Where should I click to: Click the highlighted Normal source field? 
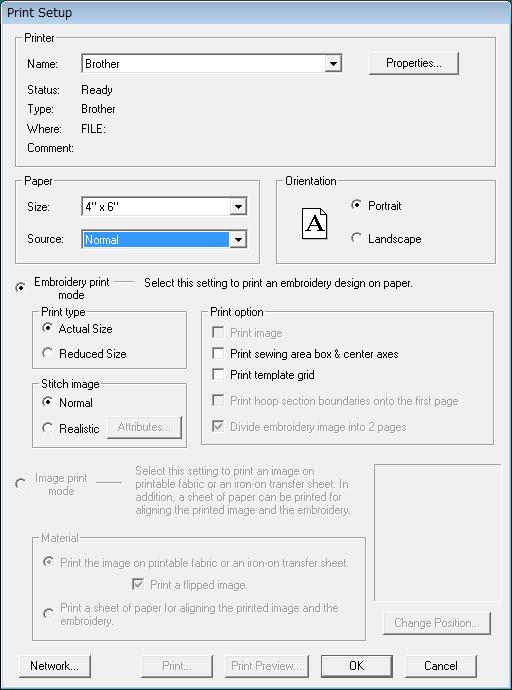click(156, 240)
